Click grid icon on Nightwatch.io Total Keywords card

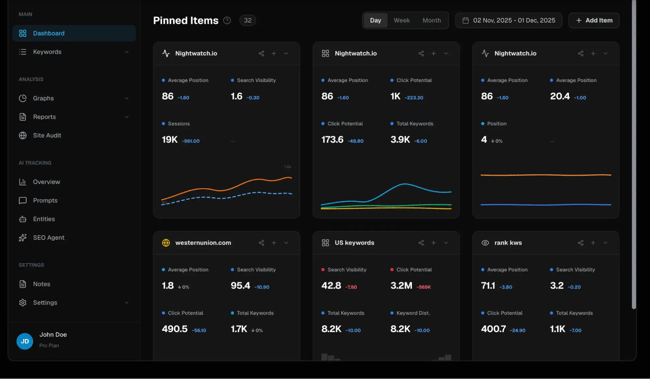click(x=325, y=53)
